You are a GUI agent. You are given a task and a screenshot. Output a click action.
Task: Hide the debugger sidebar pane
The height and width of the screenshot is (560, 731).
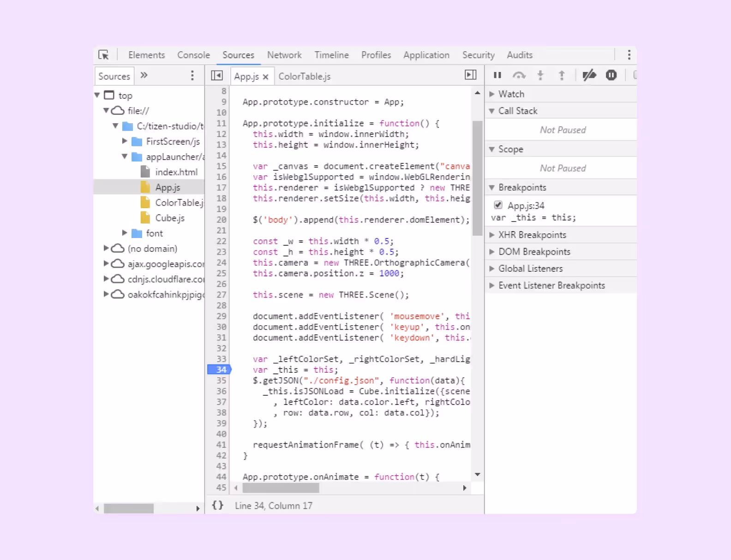click(470, 75)
